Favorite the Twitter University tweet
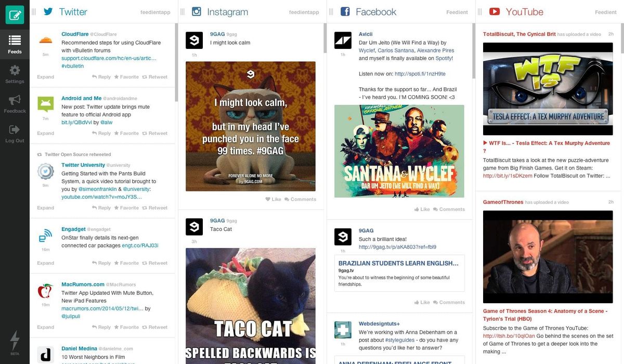 click(x=126, y=207)
